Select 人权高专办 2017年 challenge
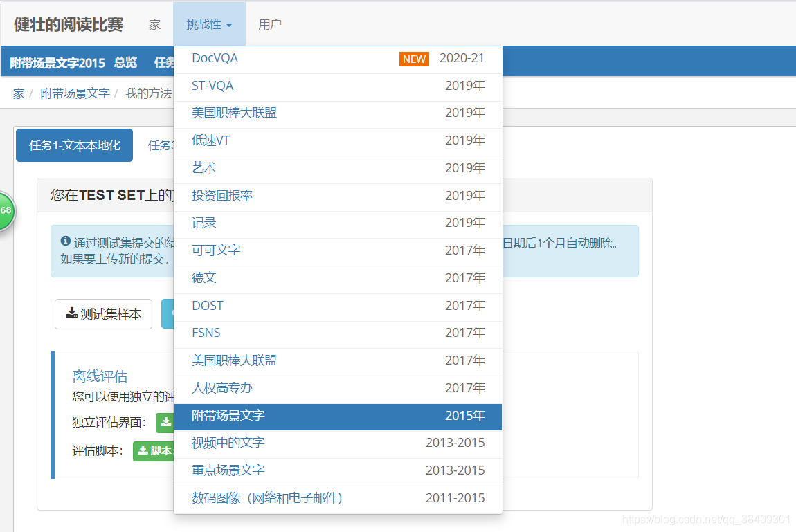 [338, 388]
